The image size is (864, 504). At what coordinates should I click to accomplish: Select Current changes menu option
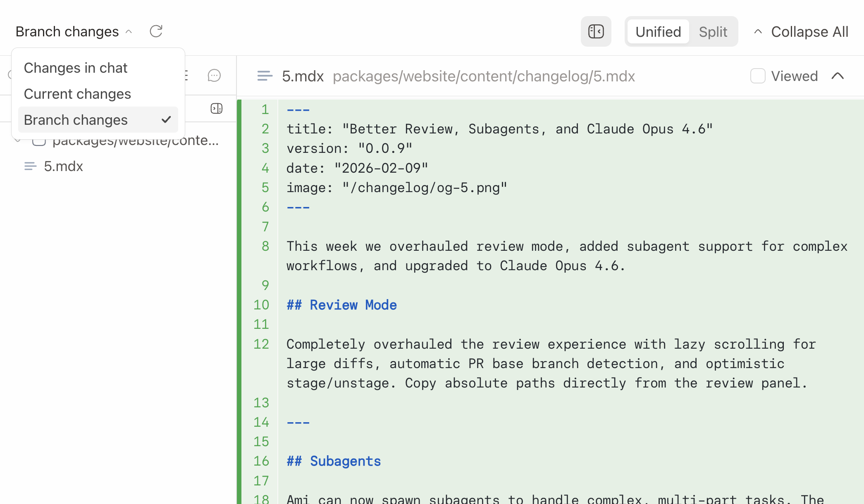(77, 94)
